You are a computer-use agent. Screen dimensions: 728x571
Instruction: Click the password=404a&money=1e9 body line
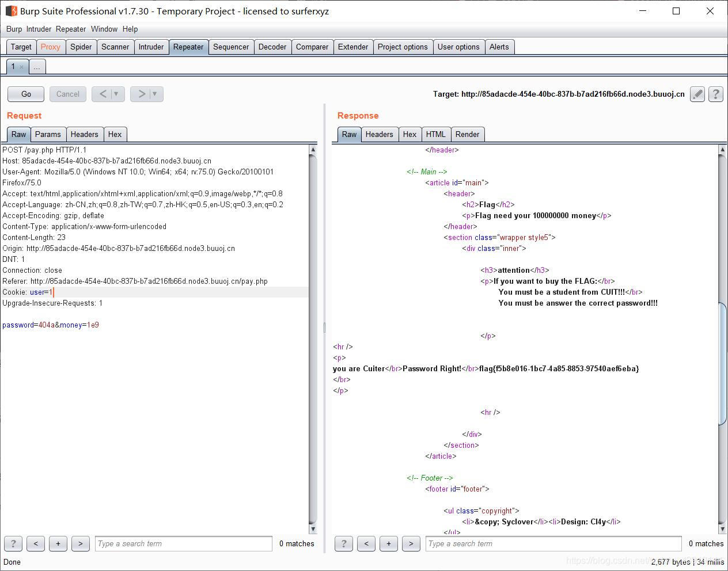(x=51, y=325)
